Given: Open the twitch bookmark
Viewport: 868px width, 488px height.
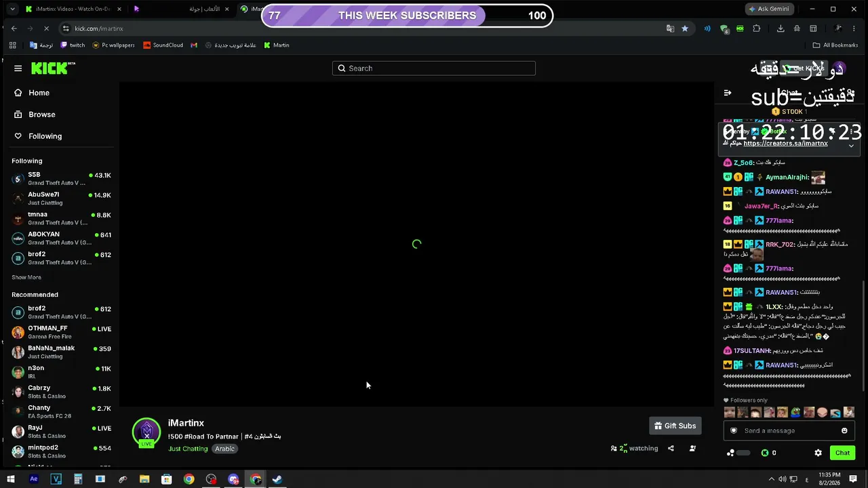Looking at the screenshot, I should [x=73, y=45].
